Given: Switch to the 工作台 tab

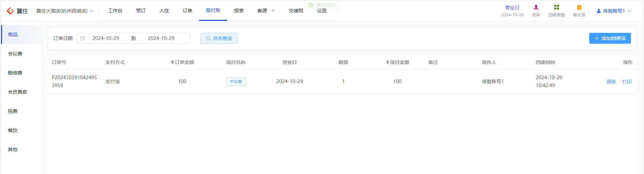Looking at the screenshot, I should point(115,11).
